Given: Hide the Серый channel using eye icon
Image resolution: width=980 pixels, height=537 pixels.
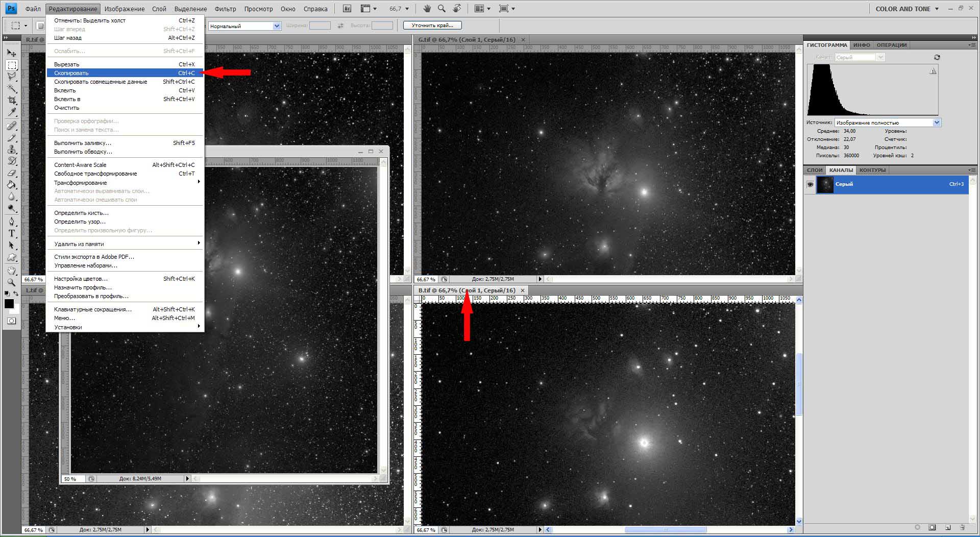Looking at the screenshot, I should pyautogui.click(x=810, y=184).
